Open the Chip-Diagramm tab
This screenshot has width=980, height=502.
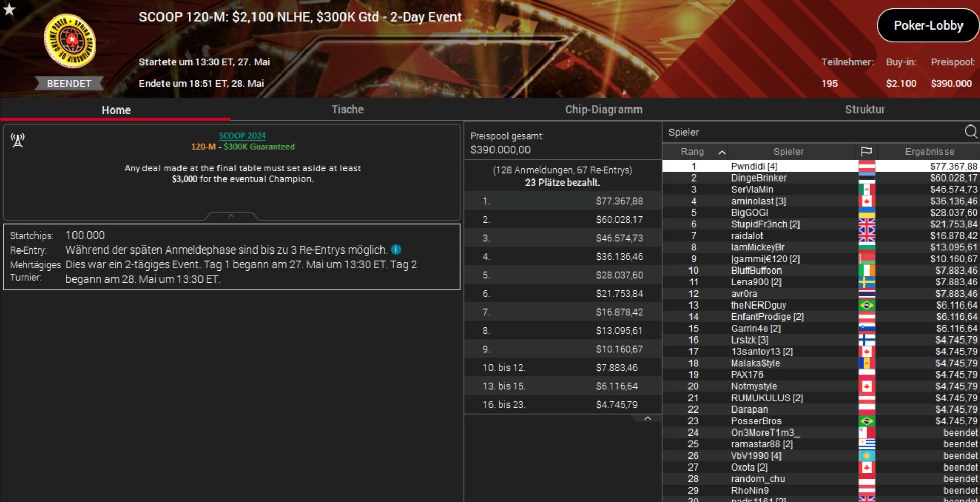(604, 110)
